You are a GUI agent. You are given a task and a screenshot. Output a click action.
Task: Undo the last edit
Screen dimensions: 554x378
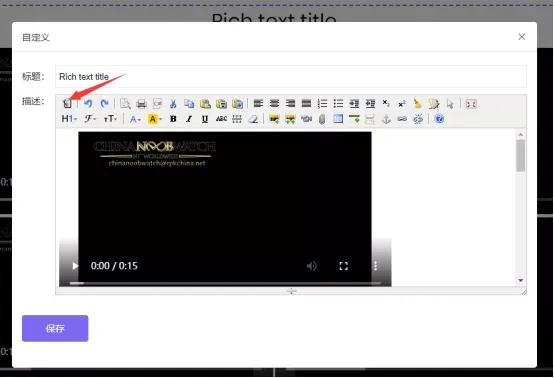click(88, 104)
